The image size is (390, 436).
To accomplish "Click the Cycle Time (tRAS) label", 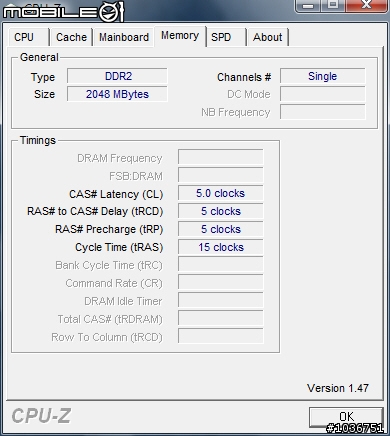I will pos(119,248).
